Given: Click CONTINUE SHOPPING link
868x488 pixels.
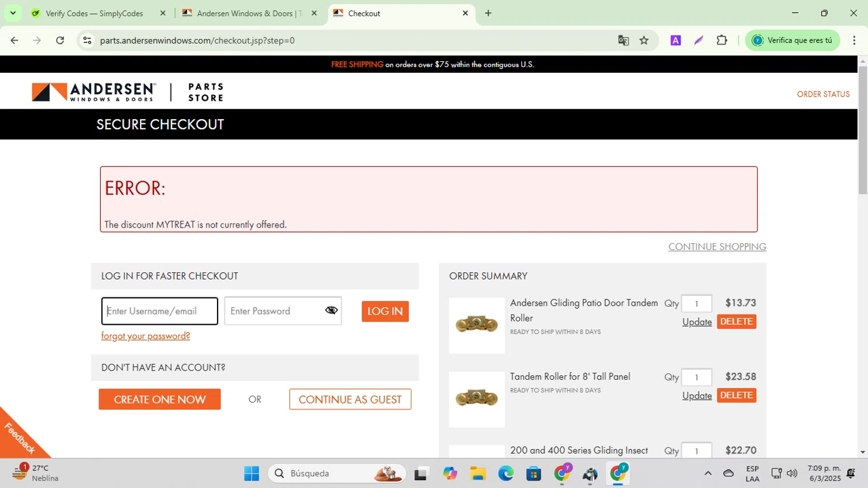Looking at the screenshot, I should [x=717, y=247].
